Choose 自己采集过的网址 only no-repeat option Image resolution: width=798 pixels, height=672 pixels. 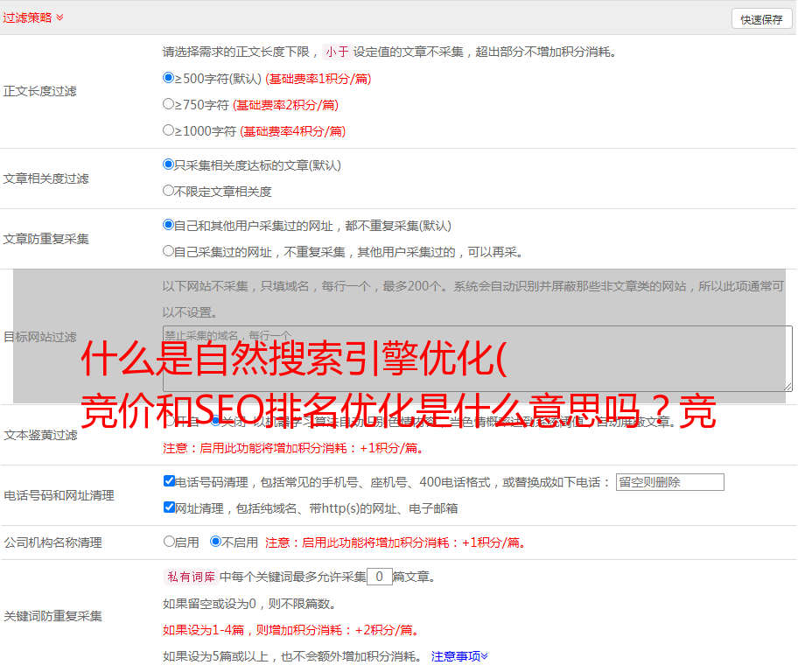tap(169, 251)
